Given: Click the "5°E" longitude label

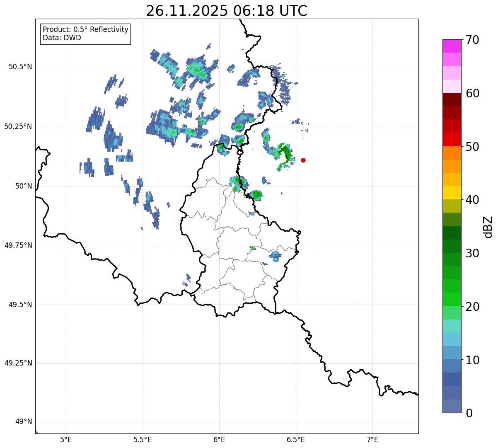Looking at the screenshot, I should 66,439.
